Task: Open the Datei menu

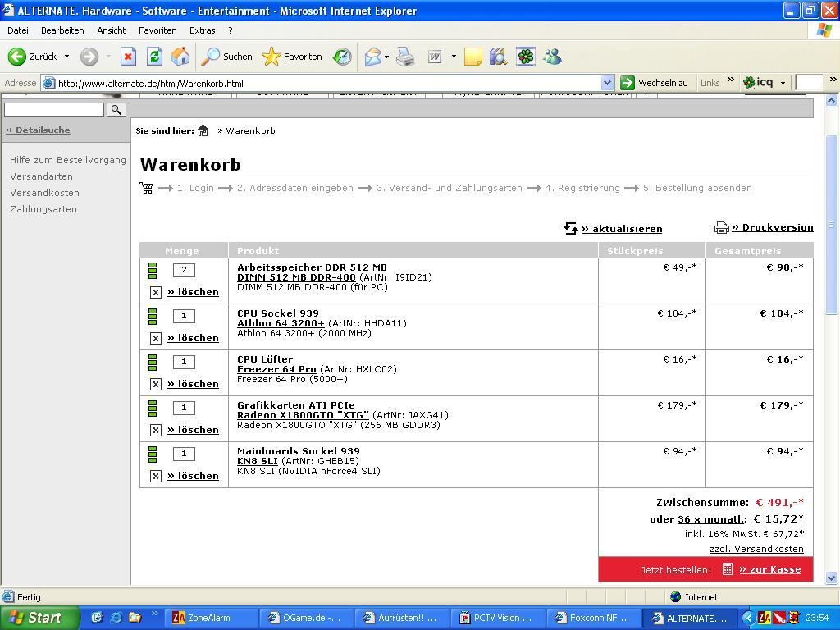Action: coord(18,30)
